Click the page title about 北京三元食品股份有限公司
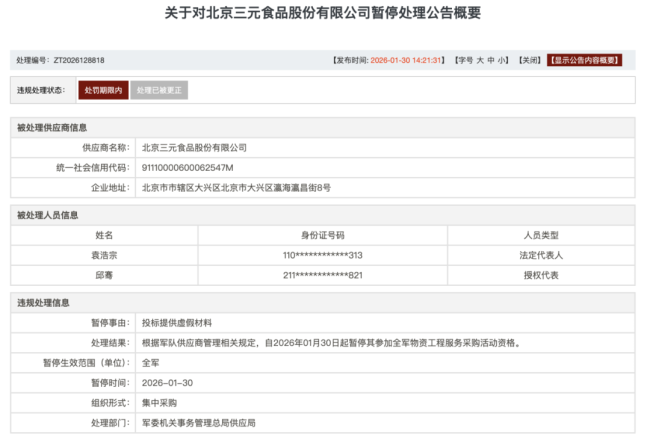Viewport: 650px width, 446px height. tap(323, 13)
